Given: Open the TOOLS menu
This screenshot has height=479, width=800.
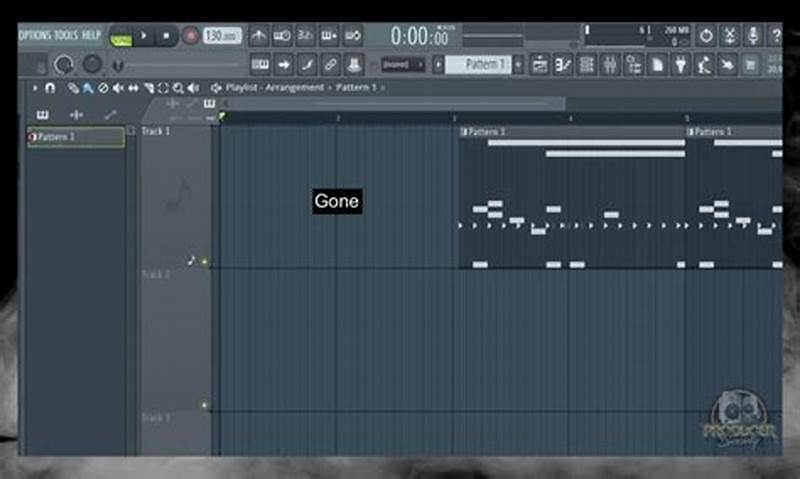Looking at the screenshot, I should point(66,35).
